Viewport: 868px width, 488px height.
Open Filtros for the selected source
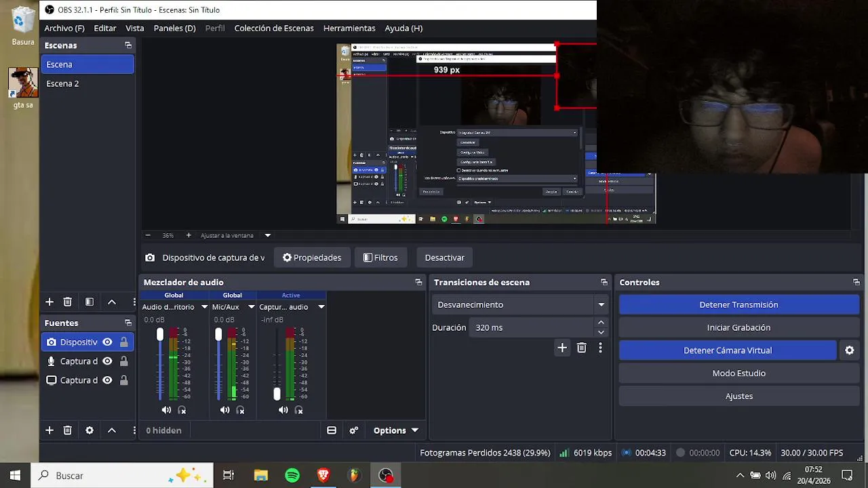click(x=380, y=258)
